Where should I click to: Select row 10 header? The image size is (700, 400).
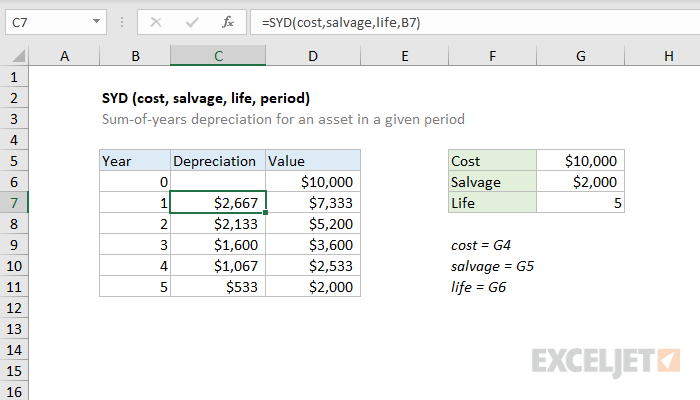click(14, 266)
